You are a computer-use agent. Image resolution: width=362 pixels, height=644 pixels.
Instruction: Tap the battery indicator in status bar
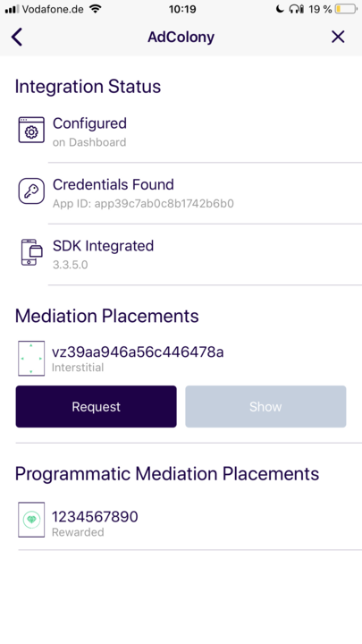346,9
